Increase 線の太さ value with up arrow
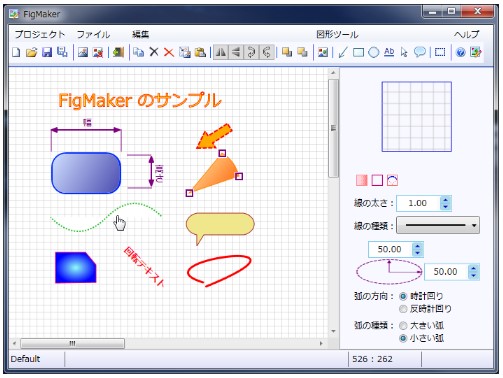Image resolution: width=503 pixels, height=378 pixels. coord(446,200)
